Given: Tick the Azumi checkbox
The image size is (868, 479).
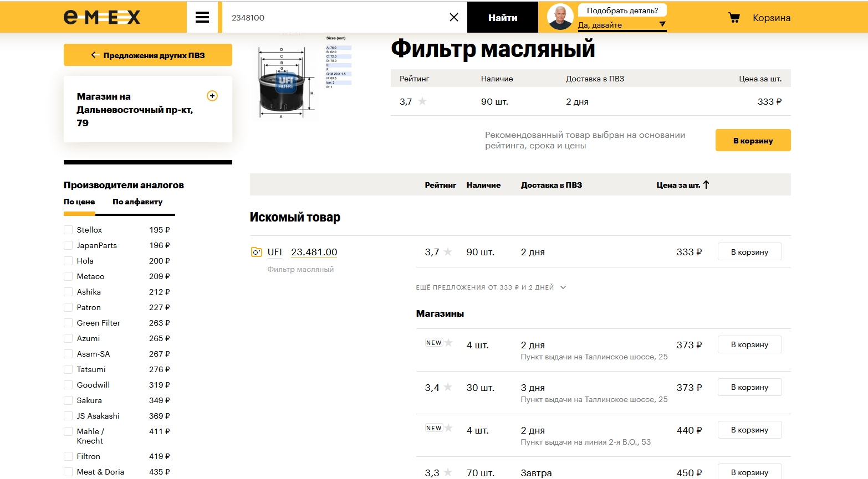Looking at the screenshot, I should click(68, 338).
